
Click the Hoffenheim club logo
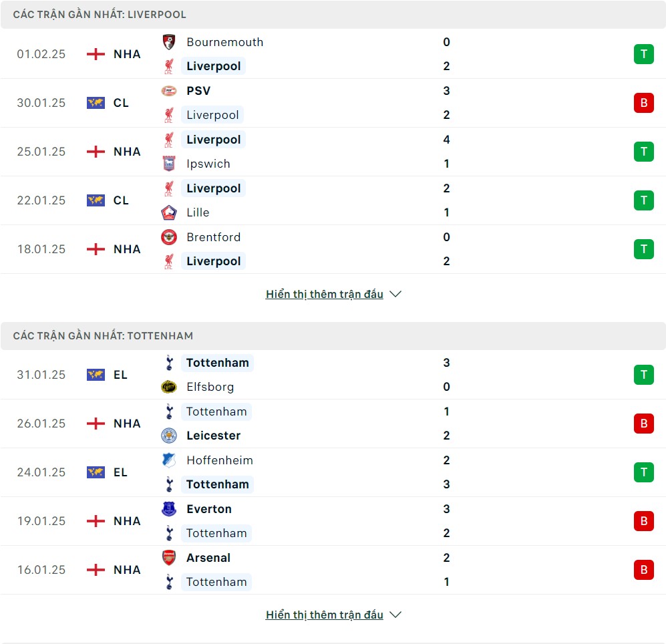(x=169, y=460)
